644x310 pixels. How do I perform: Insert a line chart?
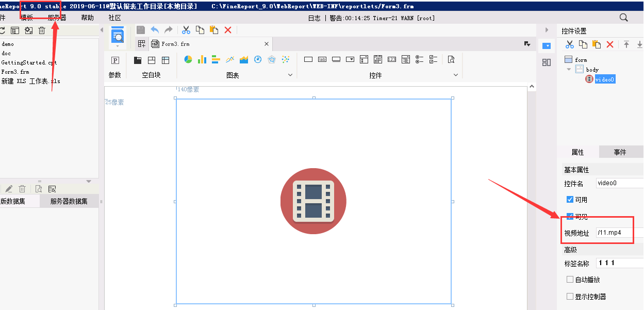point(230,59)
